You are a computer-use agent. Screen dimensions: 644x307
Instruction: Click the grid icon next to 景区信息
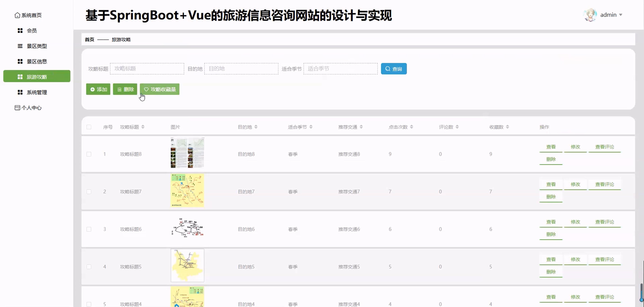pyautogui.click(x=20, y=61)
